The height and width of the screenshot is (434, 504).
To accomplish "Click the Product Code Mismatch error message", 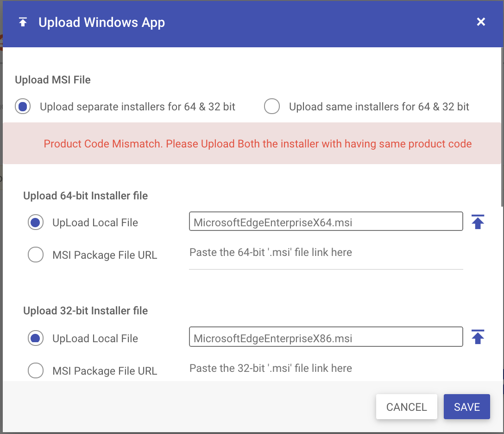I will [x=258, y=143].
